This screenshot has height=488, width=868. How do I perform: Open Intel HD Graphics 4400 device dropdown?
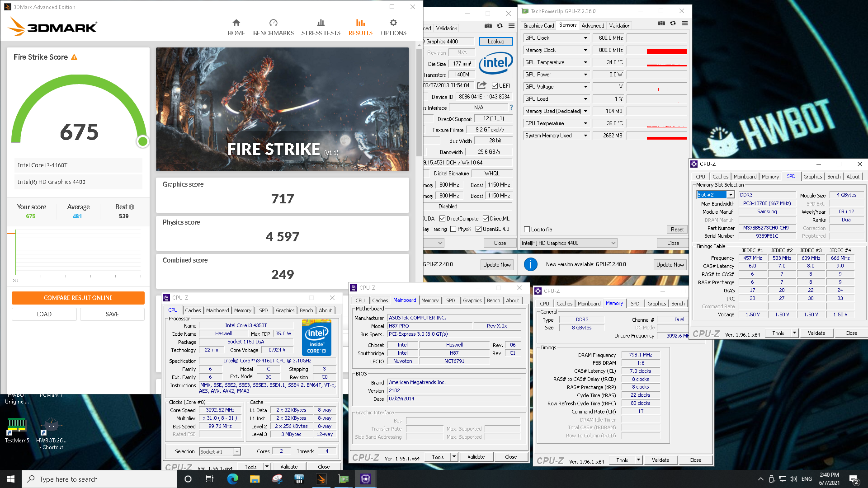(x=568, y=243)
